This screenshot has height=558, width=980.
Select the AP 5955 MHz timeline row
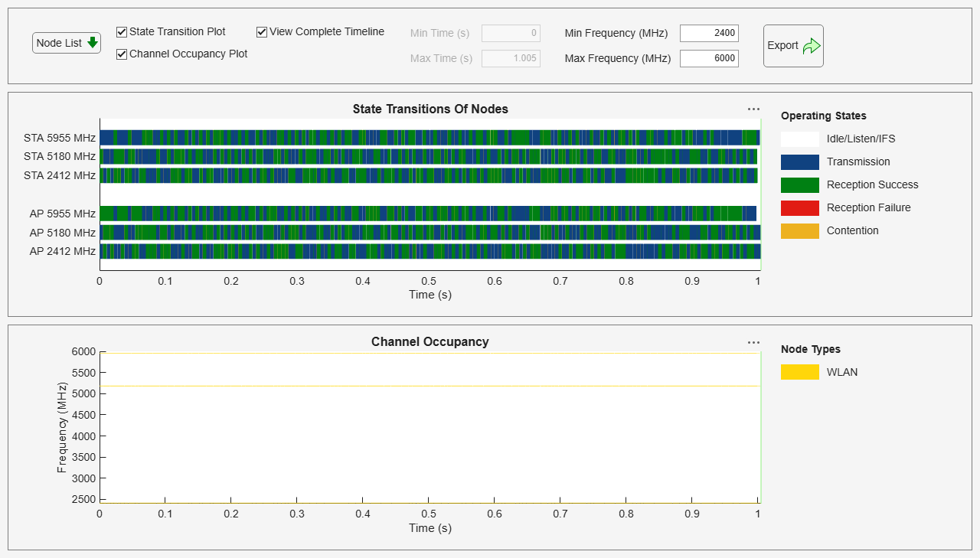430,214
